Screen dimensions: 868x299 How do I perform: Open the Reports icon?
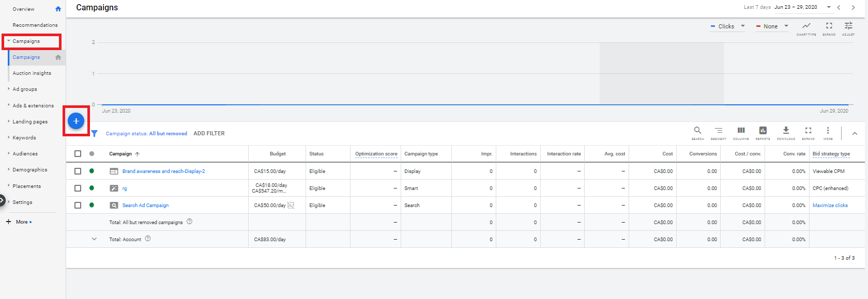pyautogui.click(x=763, y=133)
